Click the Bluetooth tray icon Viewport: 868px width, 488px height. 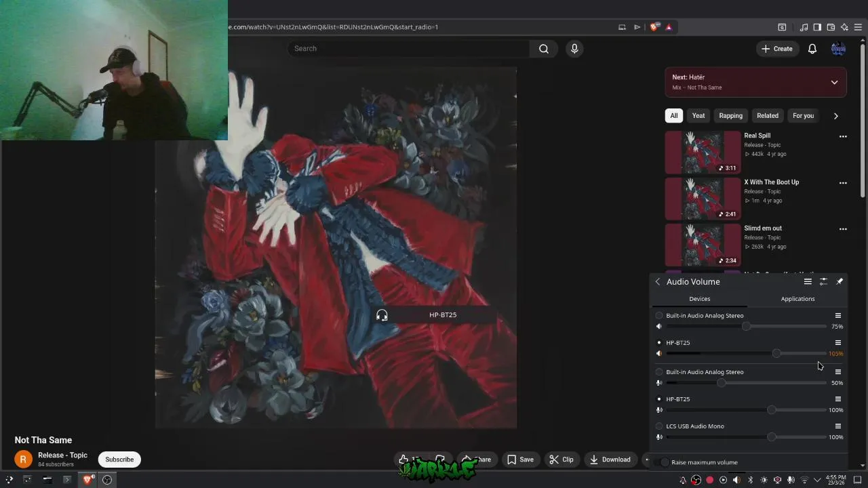(x=750, y=480)
